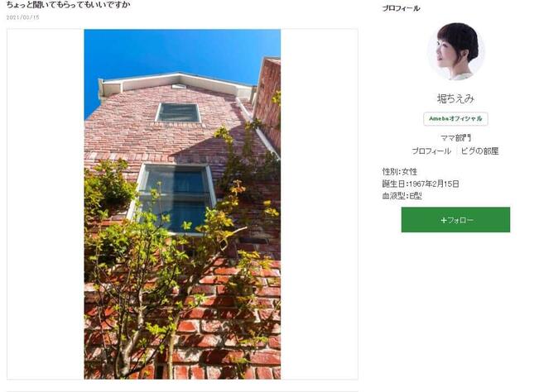
Task: Click the 血液型 profile line
Action: pos(402,196)
